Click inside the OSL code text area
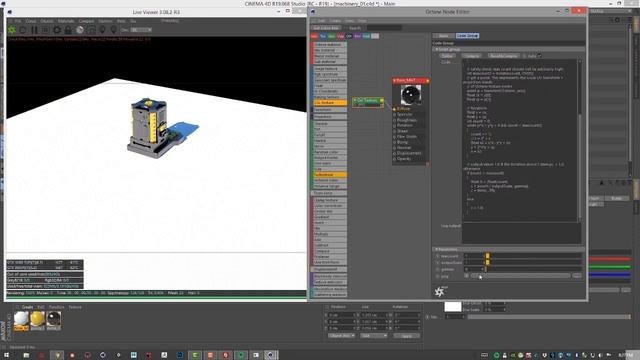 [x=520, y=141]
